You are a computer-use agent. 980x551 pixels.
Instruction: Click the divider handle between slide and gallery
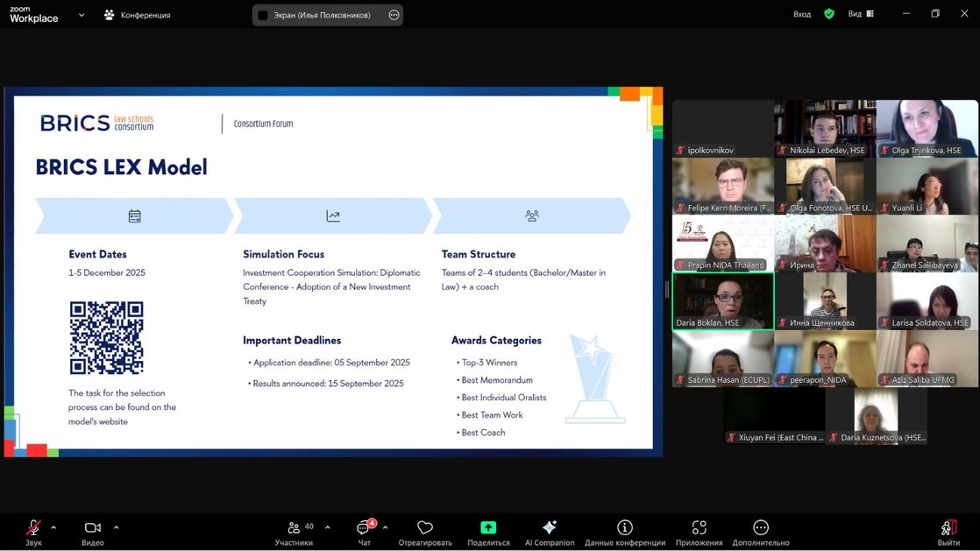point(667,289)
